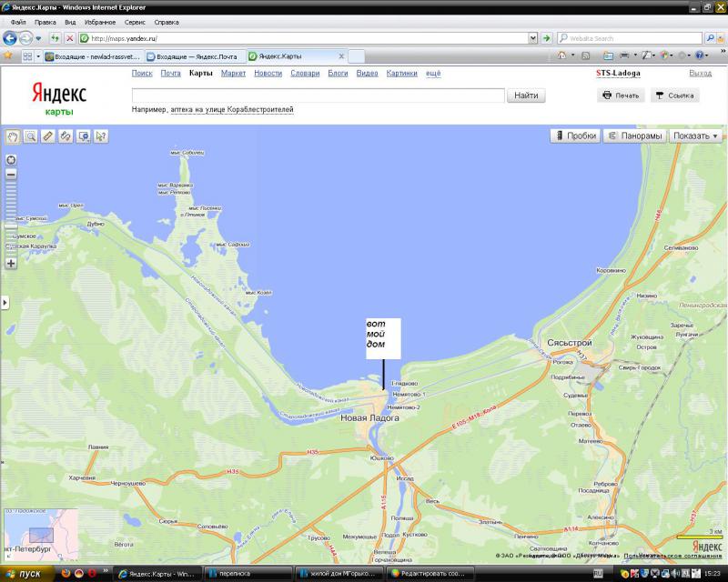
Task: Zoom in with the plus button
Action: (11, 264)
